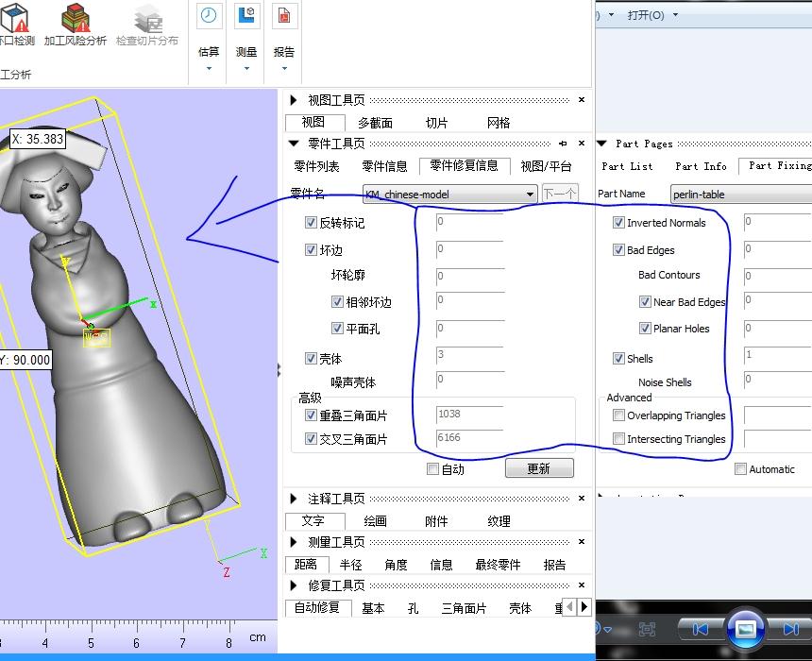
Task: Select the Part Info tab
Action: [x=701, y=166]
